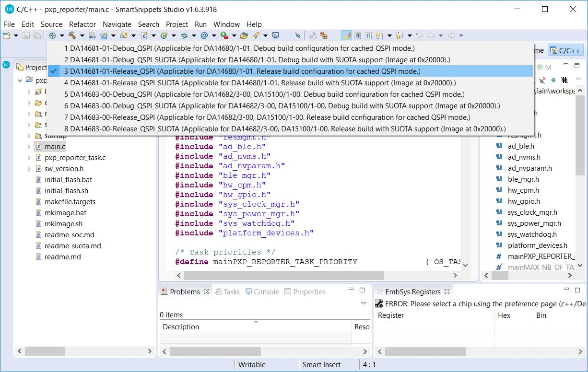Switch to the Properties tab
The width and height of the screenshot is (588, 372).
tap(305, 291)
